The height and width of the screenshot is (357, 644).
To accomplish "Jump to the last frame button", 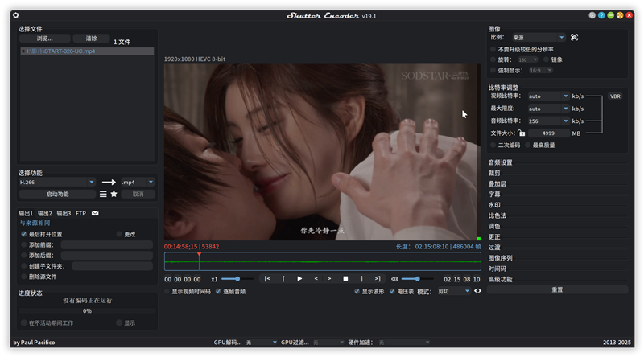I will coord(378,279).
